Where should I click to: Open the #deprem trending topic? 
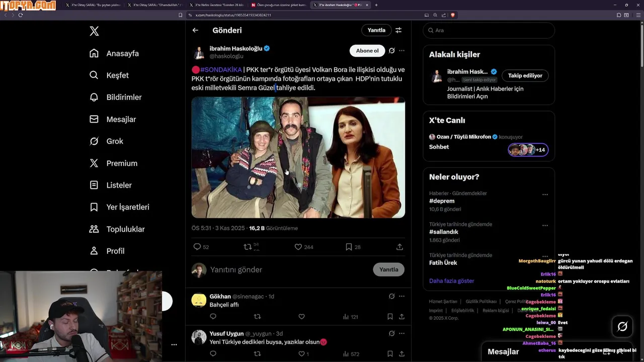442,201
